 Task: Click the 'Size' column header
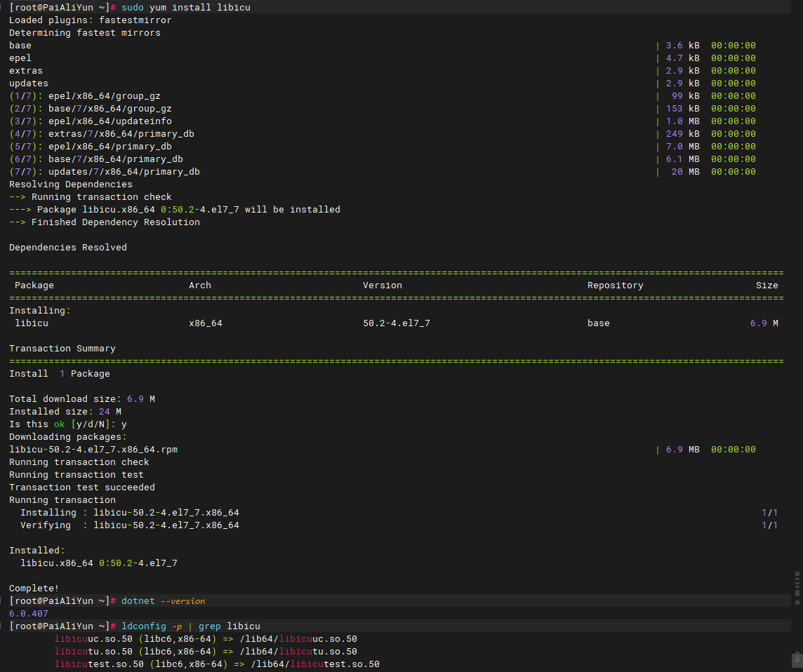(766, 285)
